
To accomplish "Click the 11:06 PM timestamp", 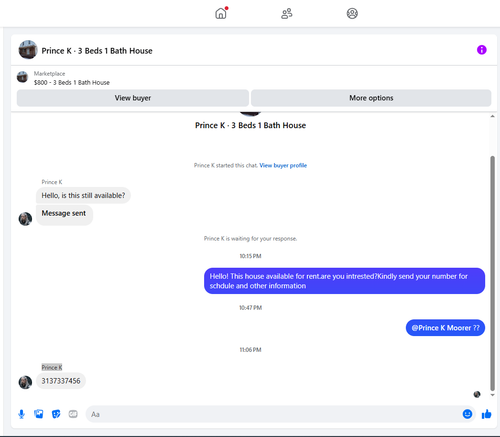I will coord(250,350).
